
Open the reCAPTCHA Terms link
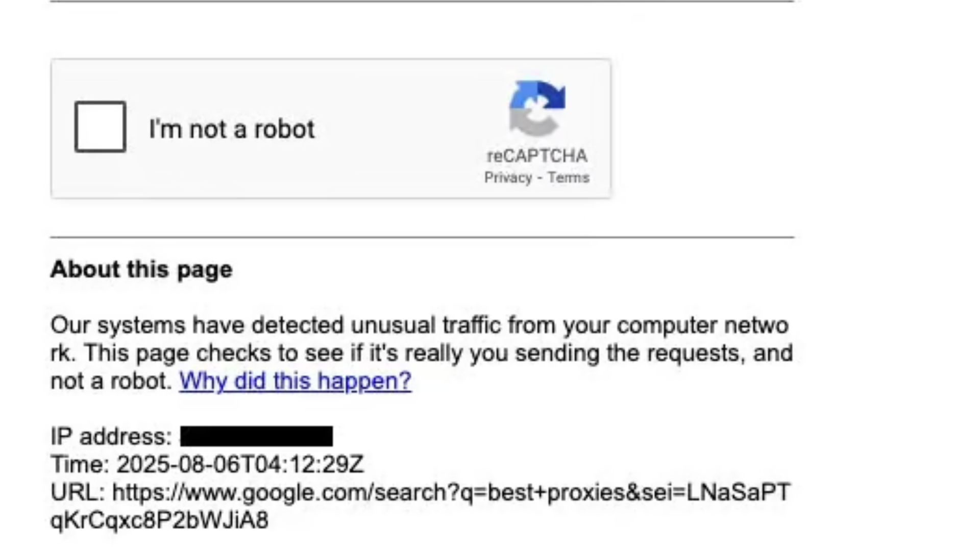568,178
